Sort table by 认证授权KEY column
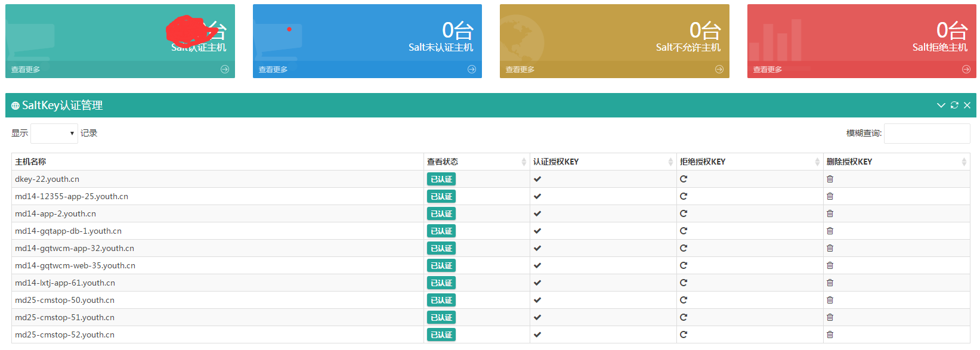Screen dimensions: 980x350 tap(603, 162)
